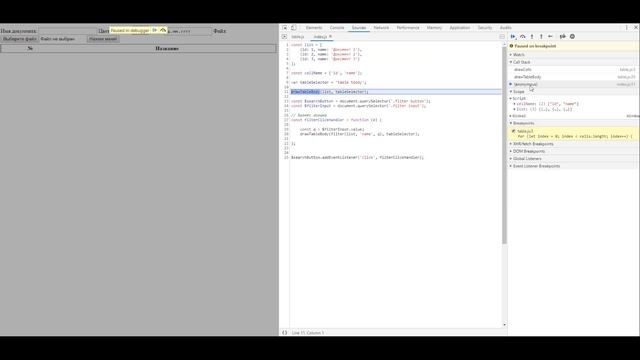Step over from the page overlay
The height and width of the screenshot is (360, 640).
(x=163, y=30)
